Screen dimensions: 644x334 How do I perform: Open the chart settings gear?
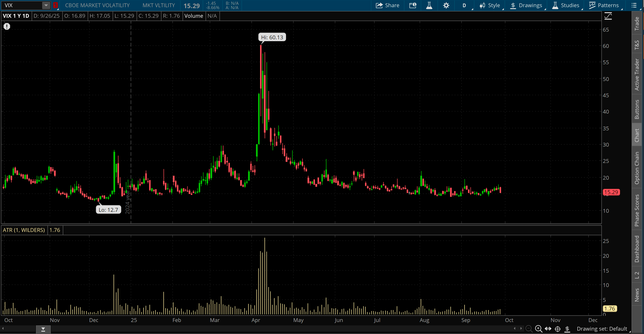[x=446, y=6]
